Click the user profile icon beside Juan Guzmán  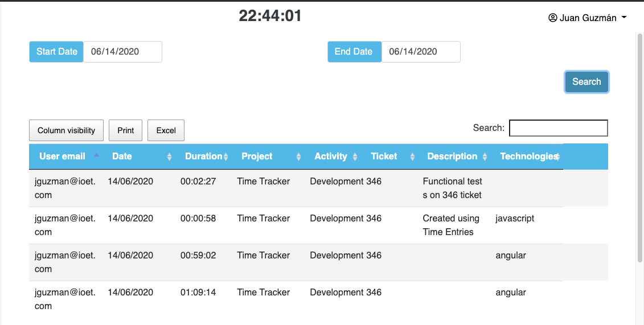(x=553, y=18)
